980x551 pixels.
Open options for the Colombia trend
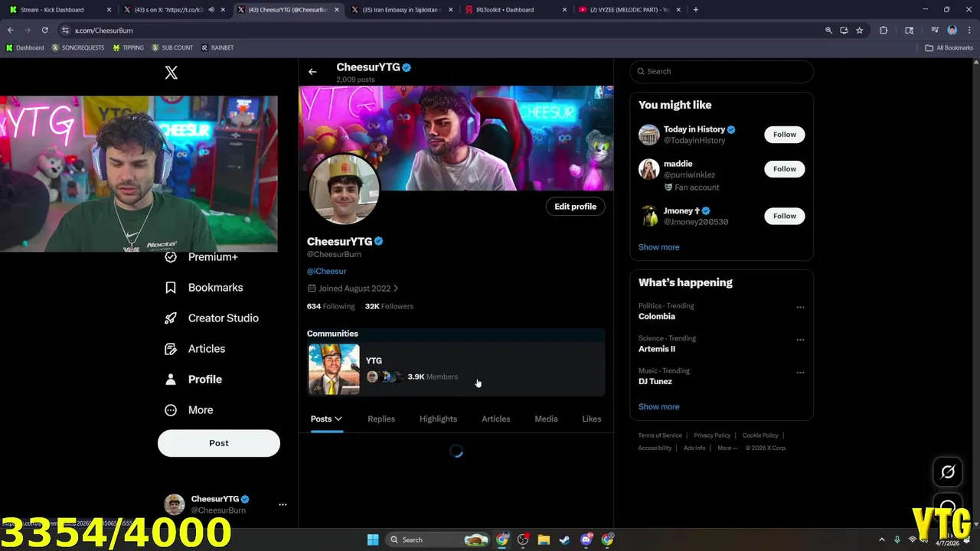coord(800,307)
